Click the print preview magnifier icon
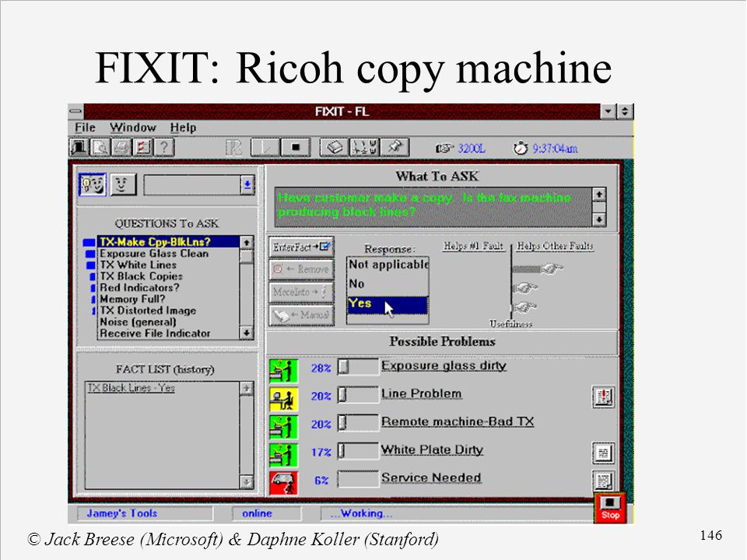 click(100, 148)
